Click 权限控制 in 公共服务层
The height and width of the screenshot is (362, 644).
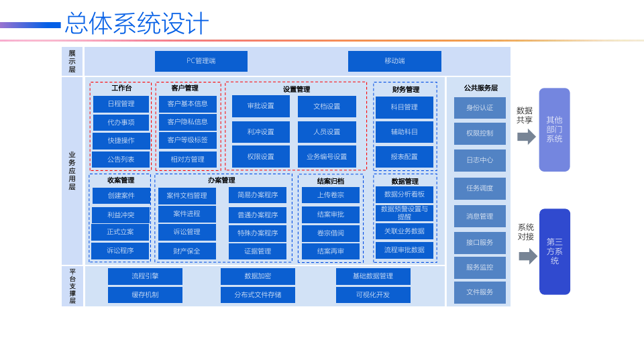(480, 133)
